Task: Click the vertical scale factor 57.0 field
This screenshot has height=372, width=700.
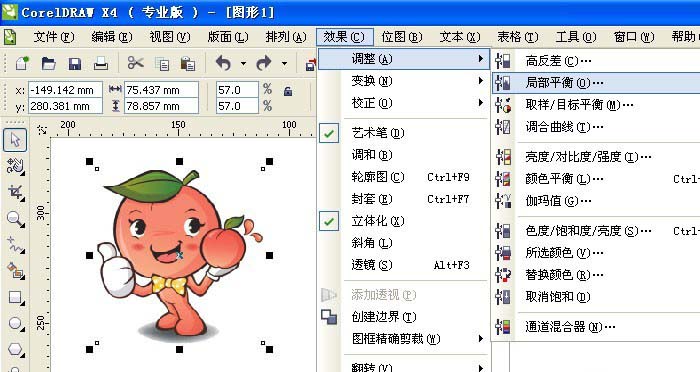Action: (237, 106)
